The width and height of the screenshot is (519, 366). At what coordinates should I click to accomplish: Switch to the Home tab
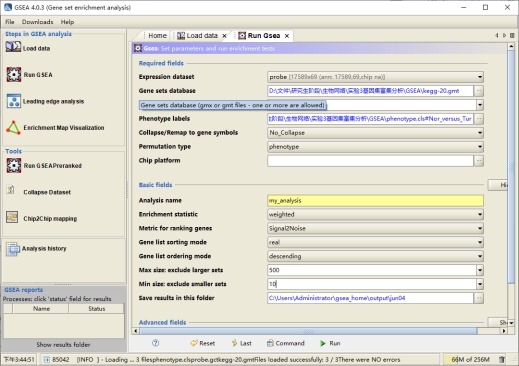[x=157, y=35]
